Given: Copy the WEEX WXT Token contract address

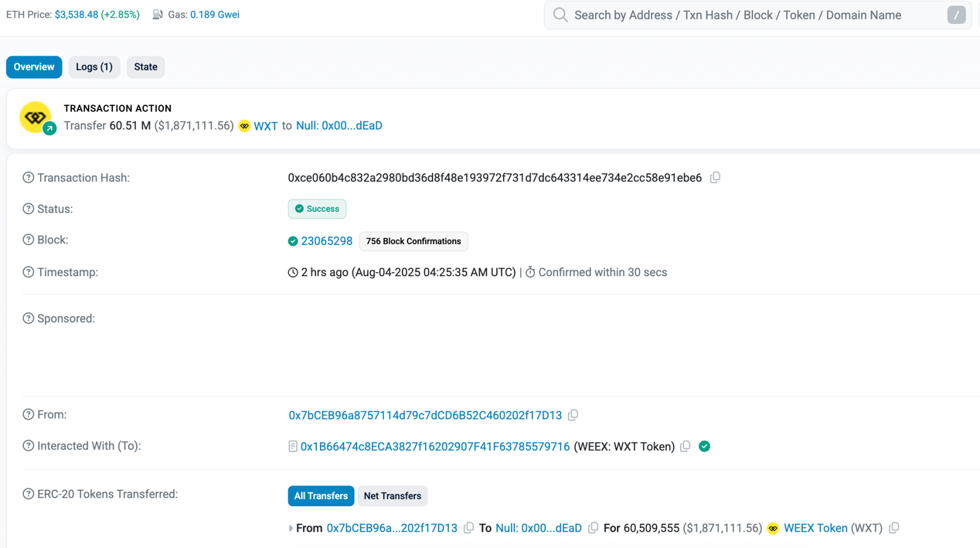Looking at the screenshot, I should click(685, 446).
